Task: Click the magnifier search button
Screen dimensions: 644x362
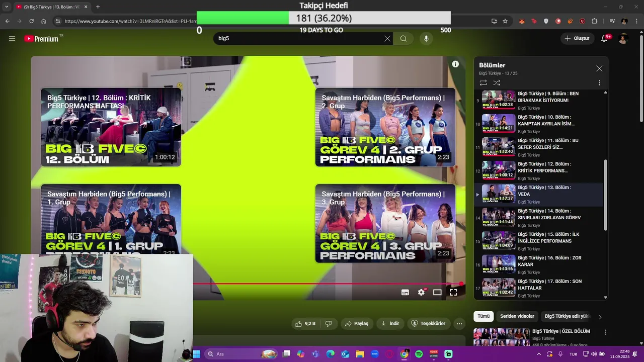Action: 404,39
